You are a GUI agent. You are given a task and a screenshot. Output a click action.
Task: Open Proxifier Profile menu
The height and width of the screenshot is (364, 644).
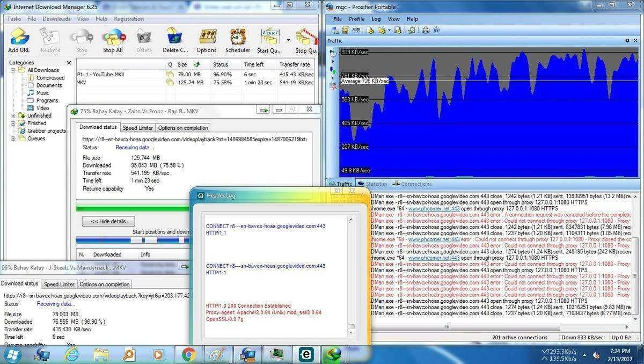click(x=357, y=19)
